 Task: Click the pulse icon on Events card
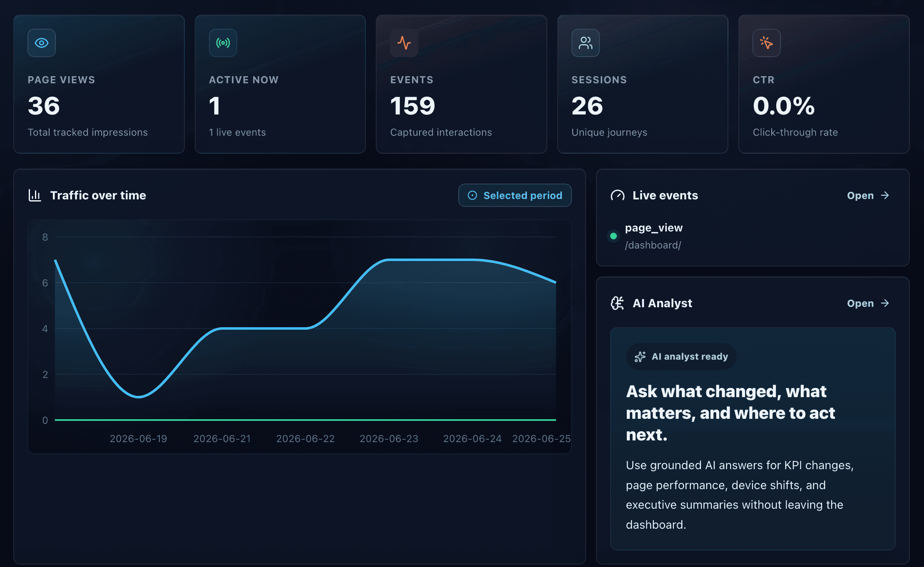pyautogui.click(x=404, y=43)
